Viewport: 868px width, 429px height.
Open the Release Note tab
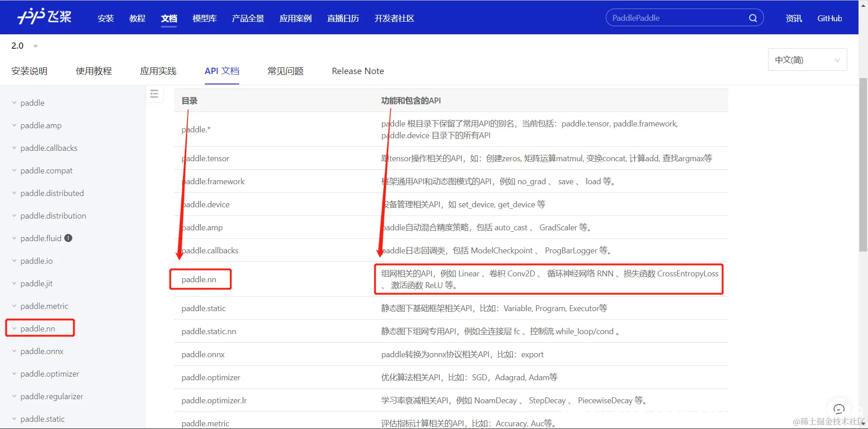point(358,71)
